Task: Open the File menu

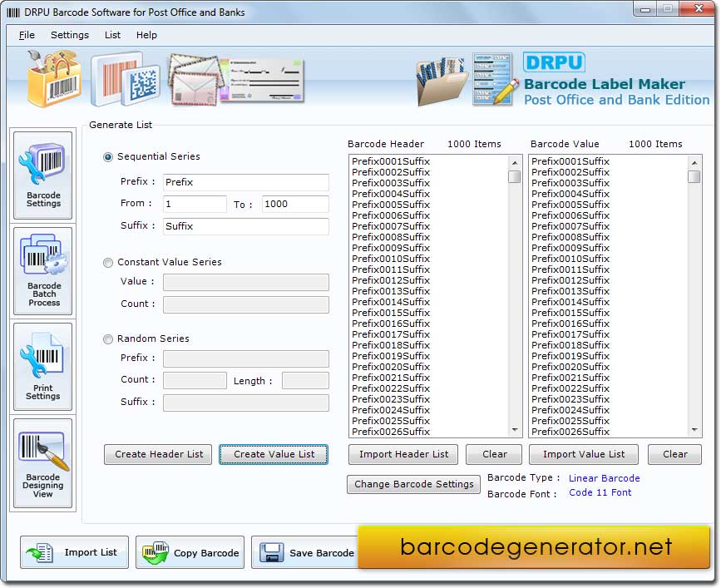Action: 27,35
